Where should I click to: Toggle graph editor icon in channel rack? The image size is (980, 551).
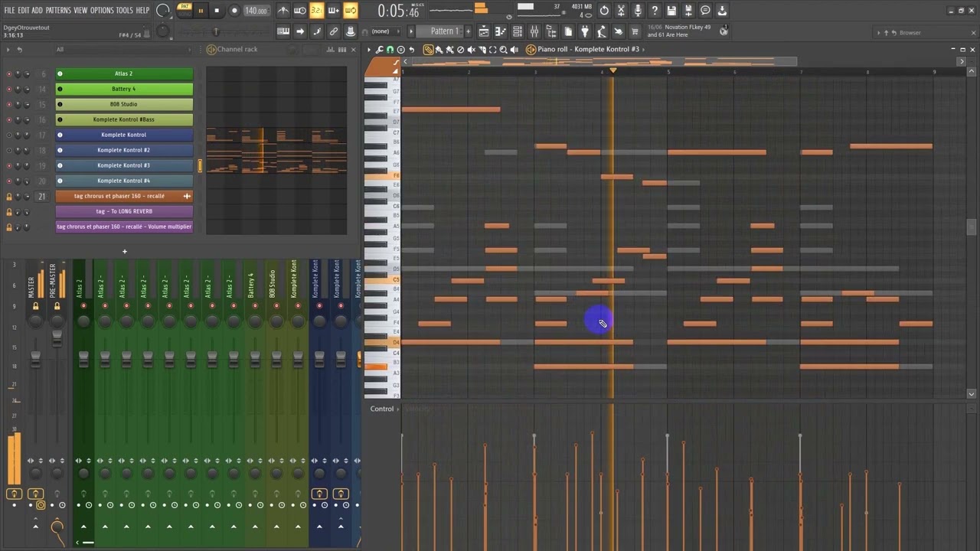(331, 49)
